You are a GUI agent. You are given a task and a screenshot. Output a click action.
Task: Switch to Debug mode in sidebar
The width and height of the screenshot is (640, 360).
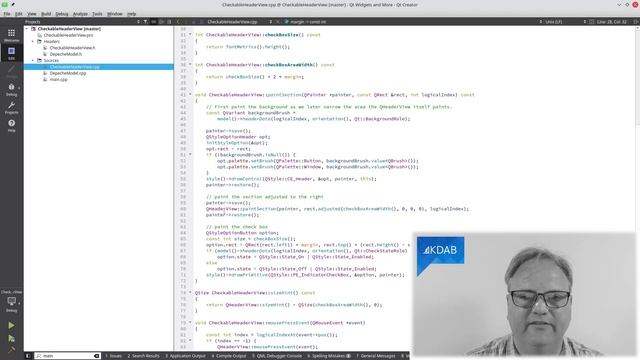pos(11,89)
